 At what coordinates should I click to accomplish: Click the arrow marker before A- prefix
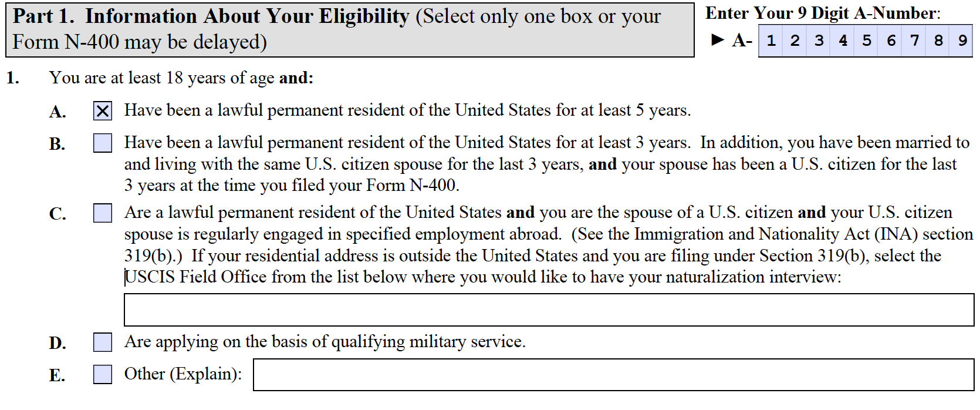(x=717, y=40)
